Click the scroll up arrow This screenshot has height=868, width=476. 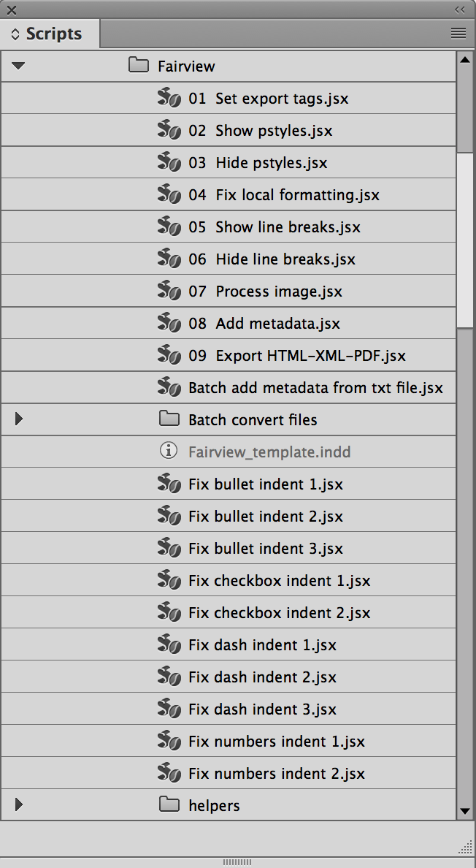465,60
